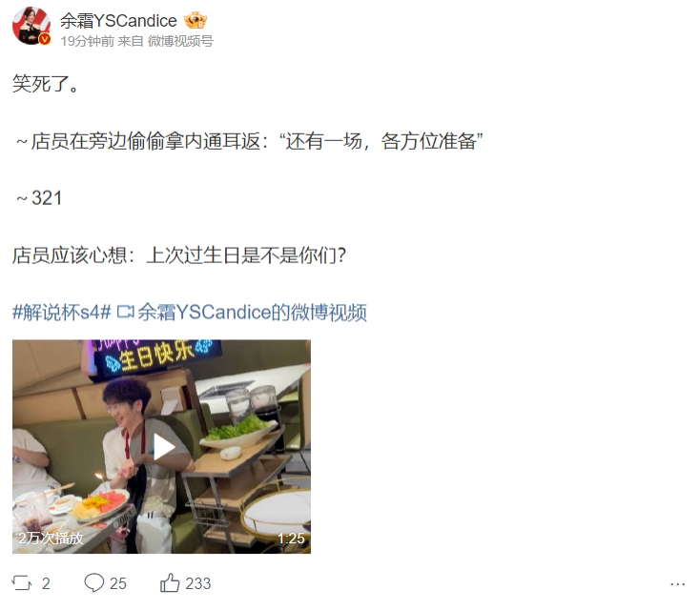This screenshot has width=700, height=610.
Task: Repost this Weibo post
Action: click(x=21, y=582)
